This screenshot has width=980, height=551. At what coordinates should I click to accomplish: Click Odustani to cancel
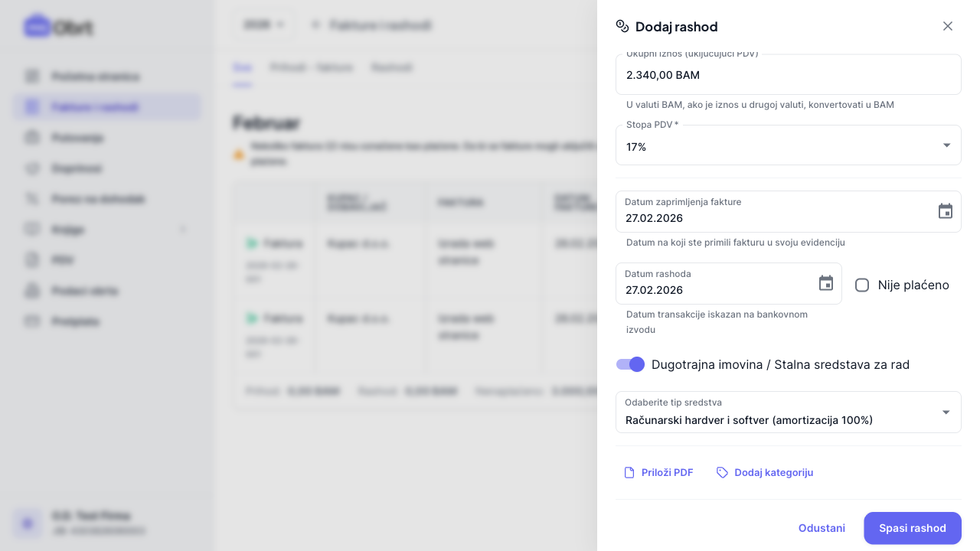click(x=822, y=528)
